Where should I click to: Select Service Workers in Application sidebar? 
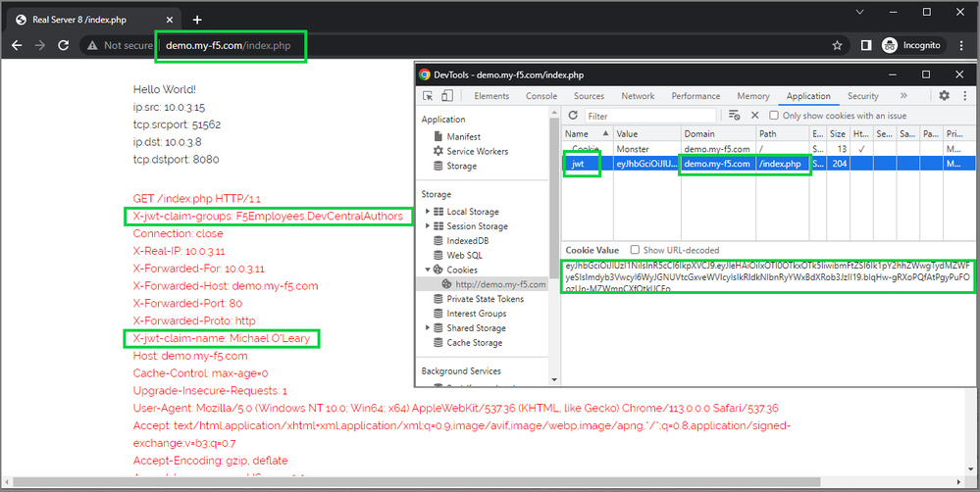pos(477,151)
